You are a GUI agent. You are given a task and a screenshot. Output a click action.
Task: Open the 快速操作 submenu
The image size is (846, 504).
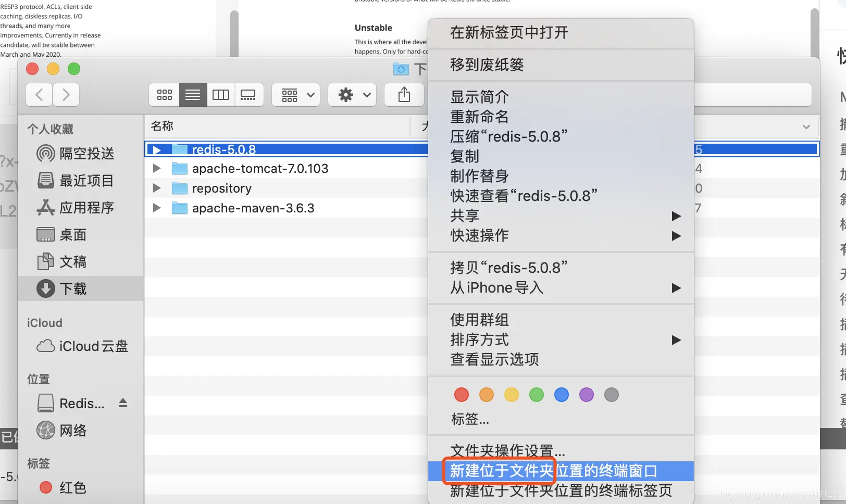click(x=561, y=235)
